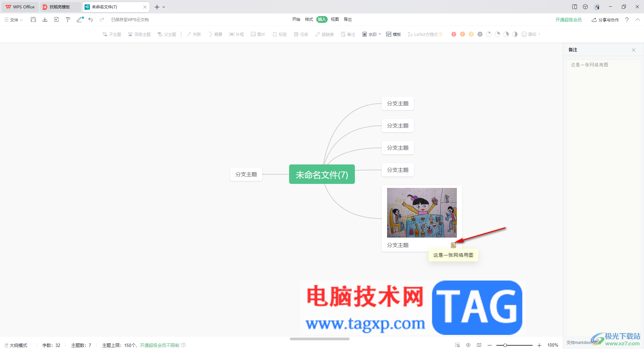
Task: Click the locate-center target icon
Action: pyautogui.click(x=468, y=345)
